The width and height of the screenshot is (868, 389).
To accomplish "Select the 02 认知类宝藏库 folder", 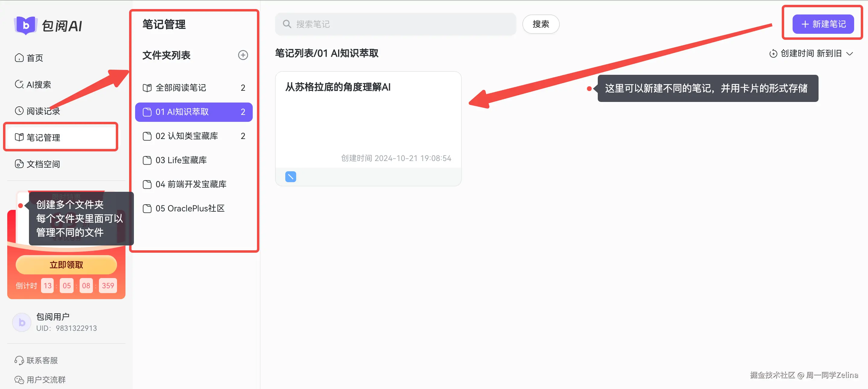I will [186, 136].
